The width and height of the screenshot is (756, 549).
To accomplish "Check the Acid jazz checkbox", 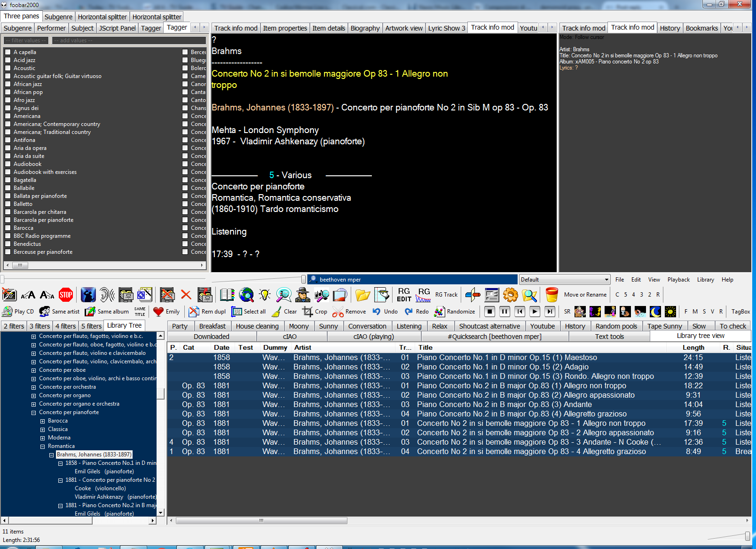I will coord(8,60).
